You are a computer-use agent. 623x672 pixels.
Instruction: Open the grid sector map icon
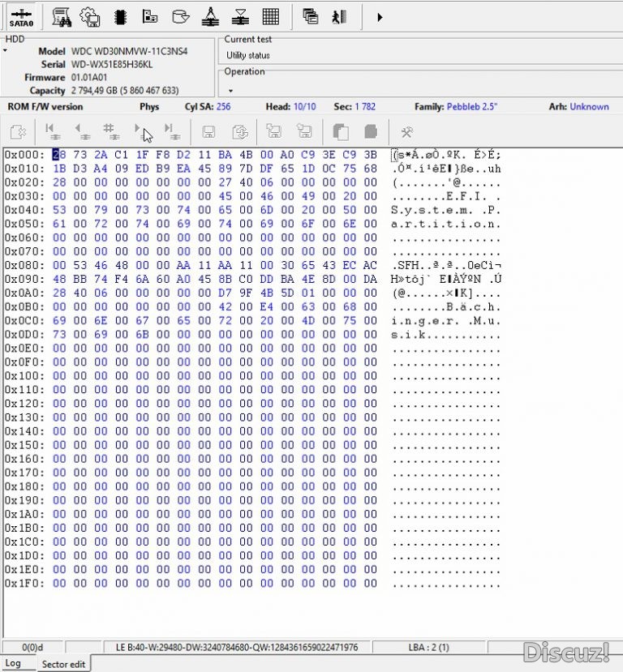pos(271,18)
